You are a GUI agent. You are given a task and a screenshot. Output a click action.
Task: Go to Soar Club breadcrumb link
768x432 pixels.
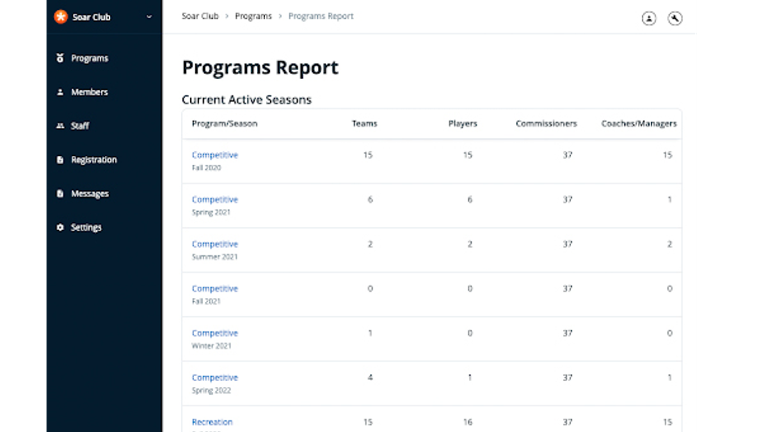(202, 17)
